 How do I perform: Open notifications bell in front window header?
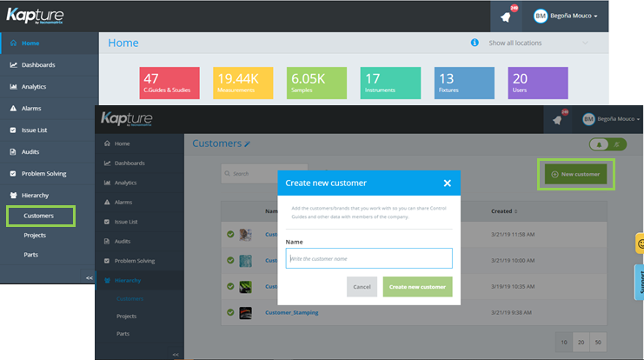click(558, 120)
